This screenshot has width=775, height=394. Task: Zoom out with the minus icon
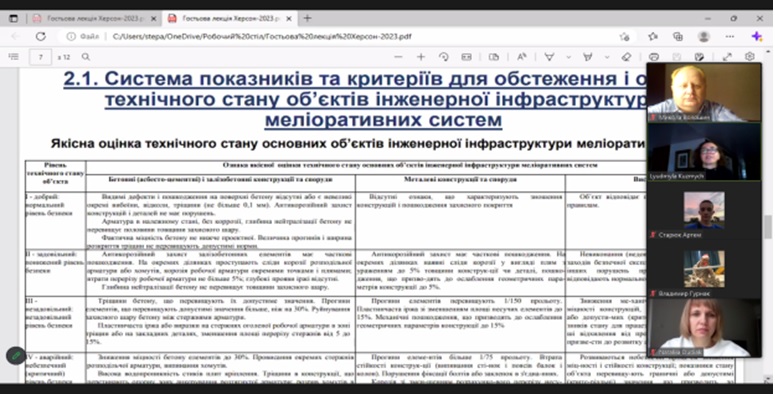398,57
